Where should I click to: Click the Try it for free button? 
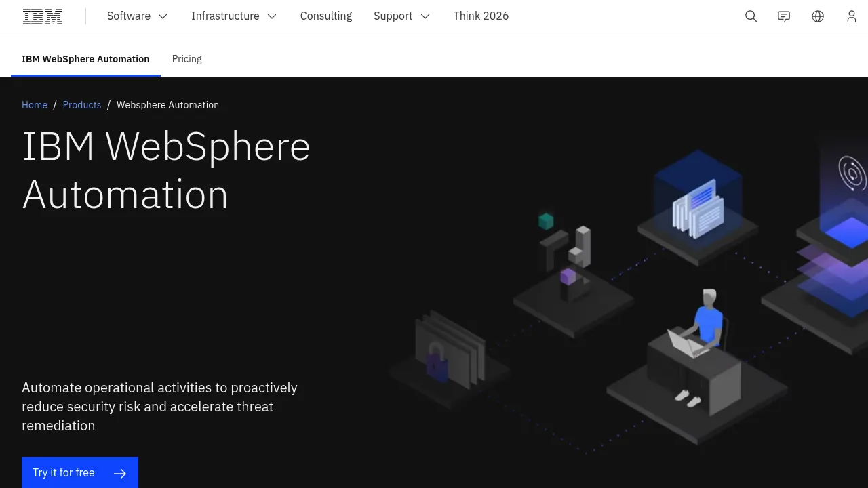tap(80, 472)
